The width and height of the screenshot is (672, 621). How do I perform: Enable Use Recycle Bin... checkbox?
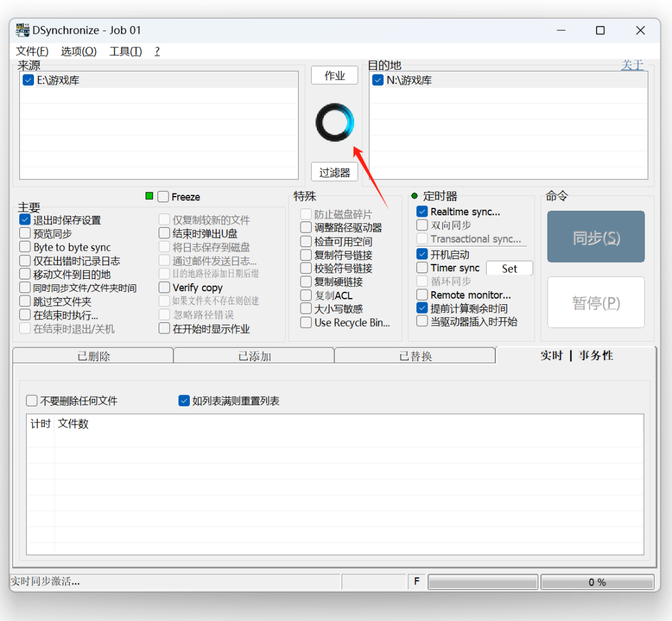click(306, 322)
